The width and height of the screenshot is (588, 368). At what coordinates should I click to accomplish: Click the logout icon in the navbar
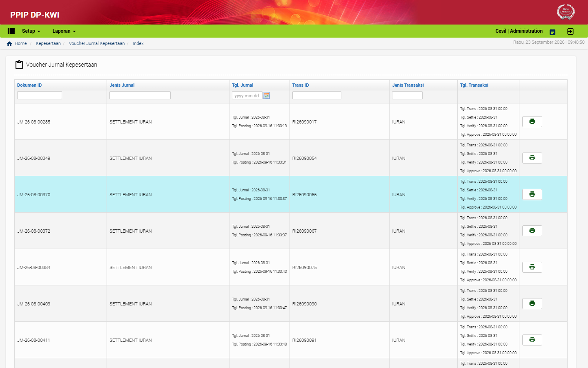point(570,31)
